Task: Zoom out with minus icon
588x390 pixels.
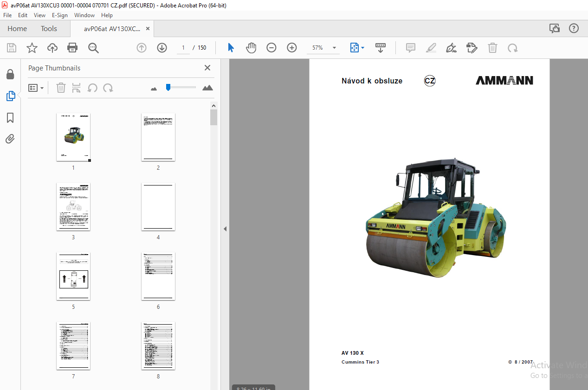Action: 271,48
